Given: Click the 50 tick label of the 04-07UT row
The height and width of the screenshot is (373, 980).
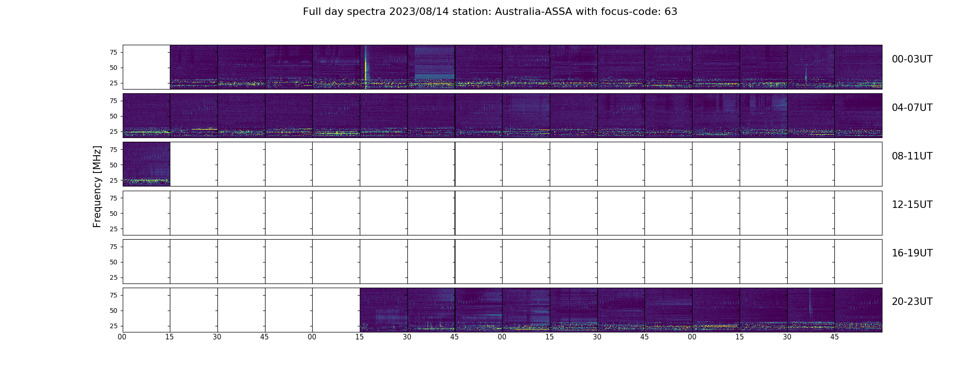Looking at the screenshot, I should coord(113,116).
